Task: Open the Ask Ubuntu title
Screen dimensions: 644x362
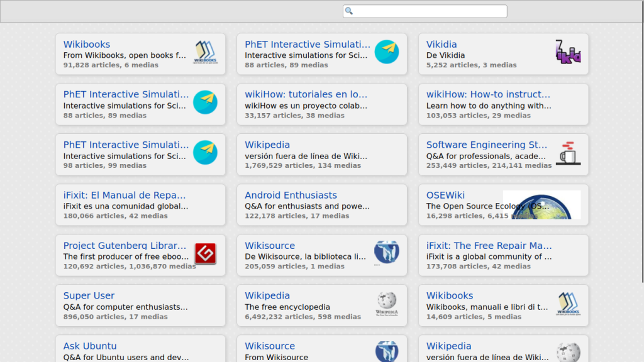Action: tap(90, 346)
